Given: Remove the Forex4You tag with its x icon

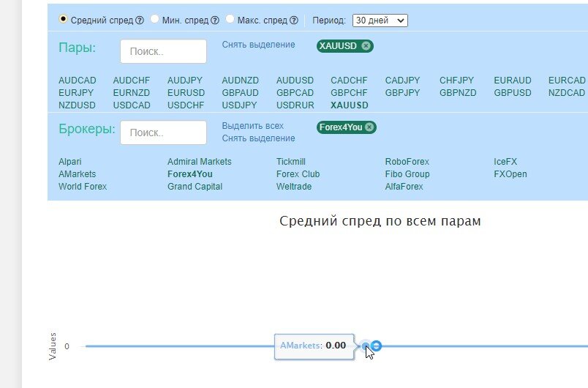Looking at the screenshot, I should coord(369,127).
